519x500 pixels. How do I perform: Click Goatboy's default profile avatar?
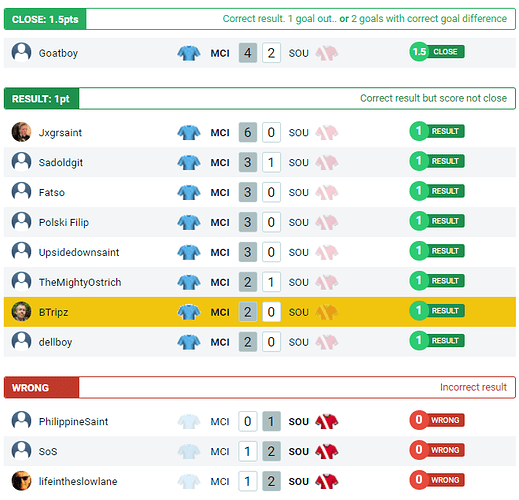(21, 52)
